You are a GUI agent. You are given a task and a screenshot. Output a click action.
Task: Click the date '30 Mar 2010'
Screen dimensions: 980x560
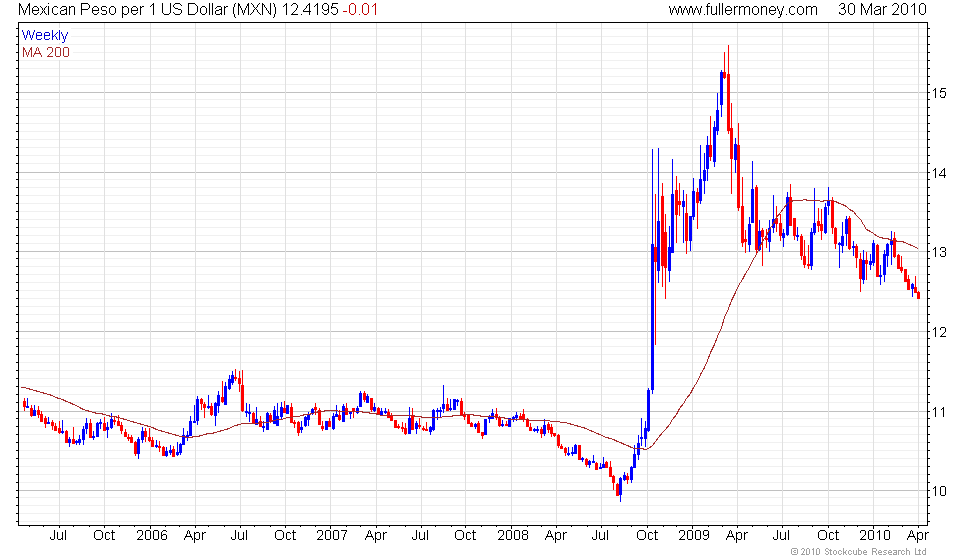[882, 9]
